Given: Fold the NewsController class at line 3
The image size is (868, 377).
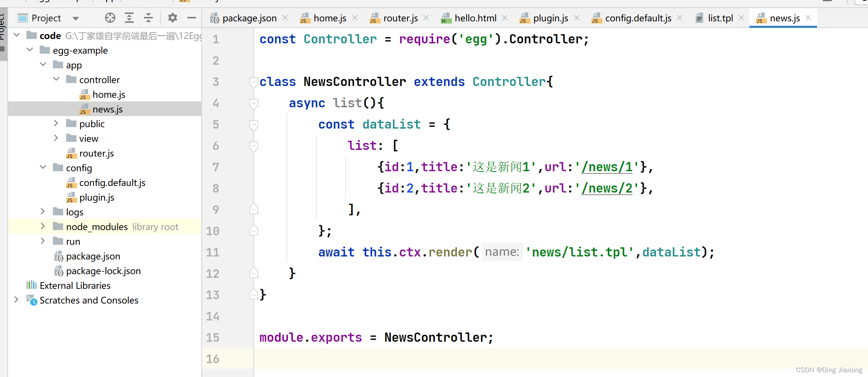Looking at the screenshot, I should point(253,82).
